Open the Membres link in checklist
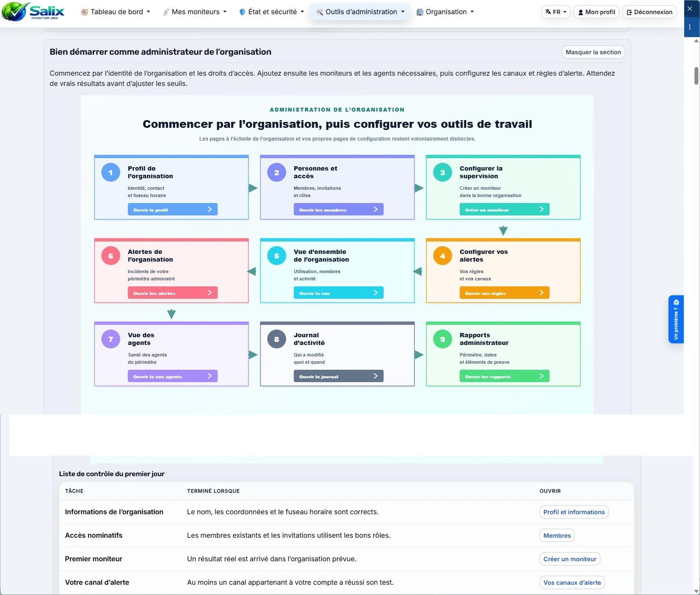 pyautogui.click(x=557, y=536)
